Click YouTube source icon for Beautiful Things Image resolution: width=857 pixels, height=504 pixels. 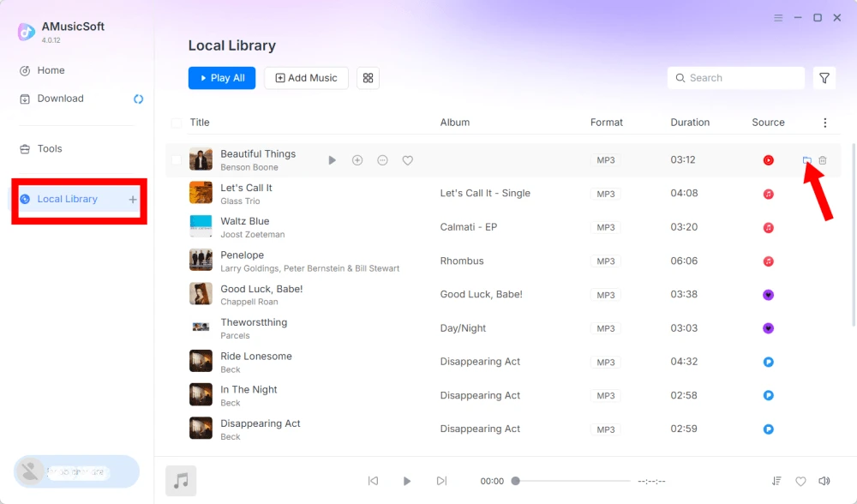(x=769, y=160)
